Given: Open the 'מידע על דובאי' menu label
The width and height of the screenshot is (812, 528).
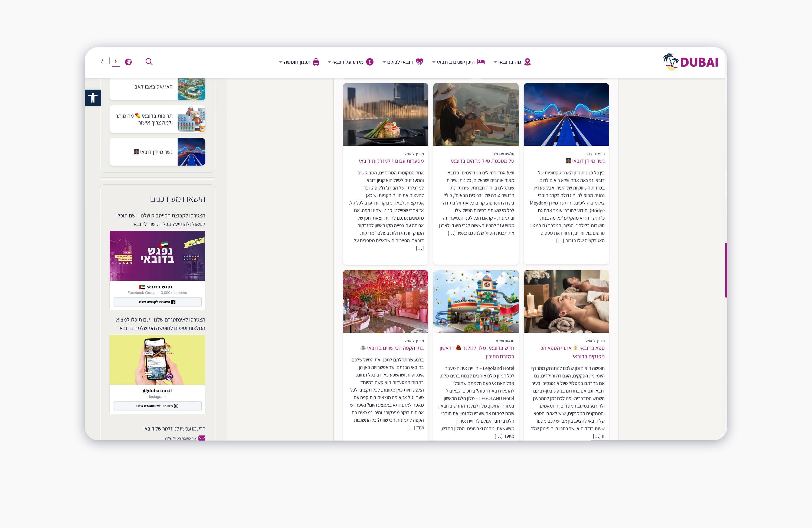Looking at the screenshot, I should point(348,62).
